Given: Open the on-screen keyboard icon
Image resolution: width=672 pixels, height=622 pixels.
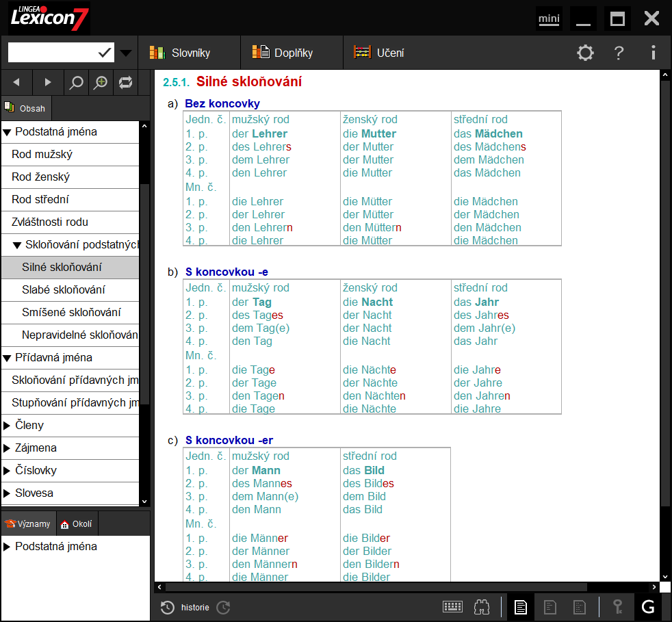Looking at the screenshot, I should click(x=452, y=606).
